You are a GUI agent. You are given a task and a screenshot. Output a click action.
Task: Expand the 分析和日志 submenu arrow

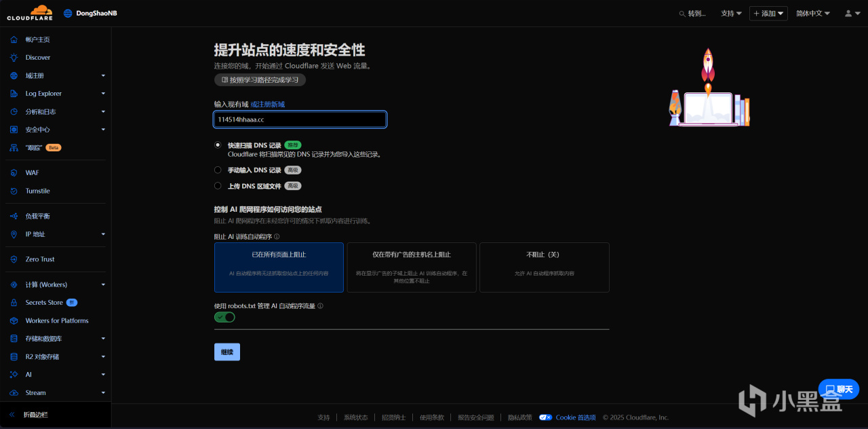pos(103,111)
